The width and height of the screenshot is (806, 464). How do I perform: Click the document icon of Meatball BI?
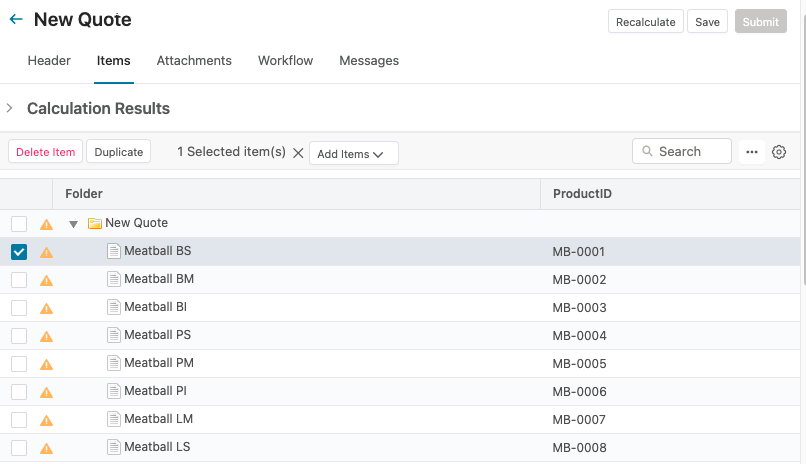tap(114, 307)
